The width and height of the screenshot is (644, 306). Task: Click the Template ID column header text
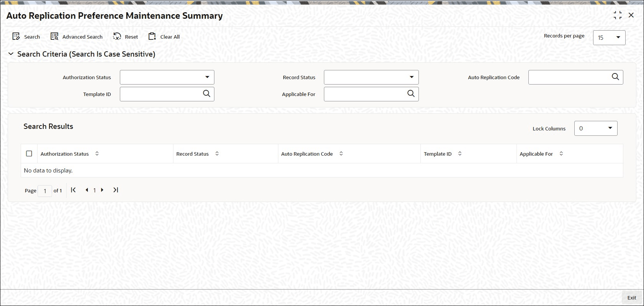(438, 154)
